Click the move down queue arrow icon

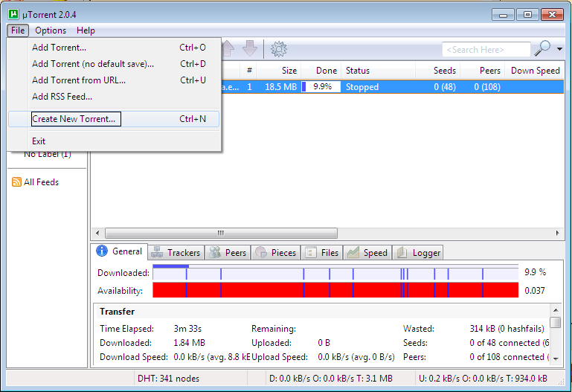[x=250, y=48]
